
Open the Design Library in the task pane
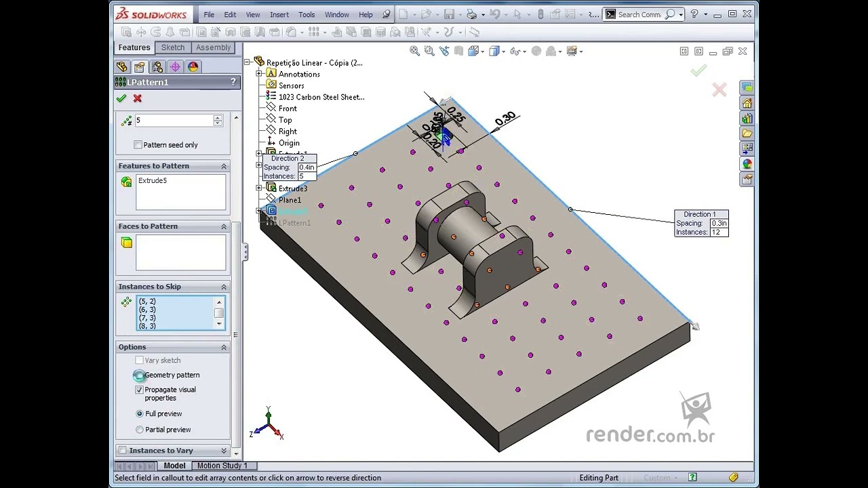click(x=747, y=118)
